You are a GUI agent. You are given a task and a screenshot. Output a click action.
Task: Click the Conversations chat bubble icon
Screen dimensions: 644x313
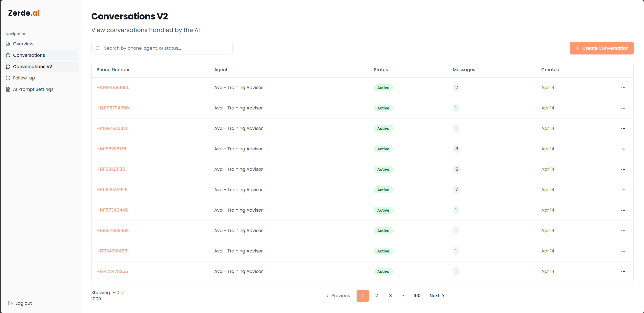pos(8,55)
